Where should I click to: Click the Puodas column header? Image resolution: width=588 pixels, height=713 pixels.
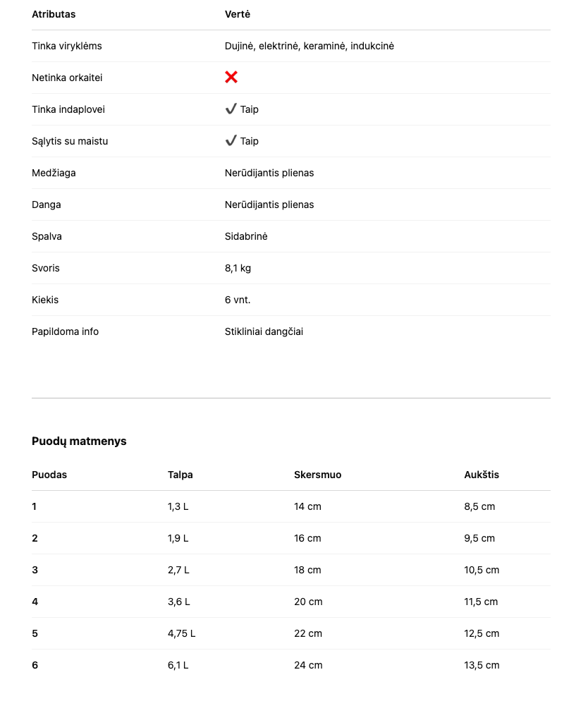[49, 475]
